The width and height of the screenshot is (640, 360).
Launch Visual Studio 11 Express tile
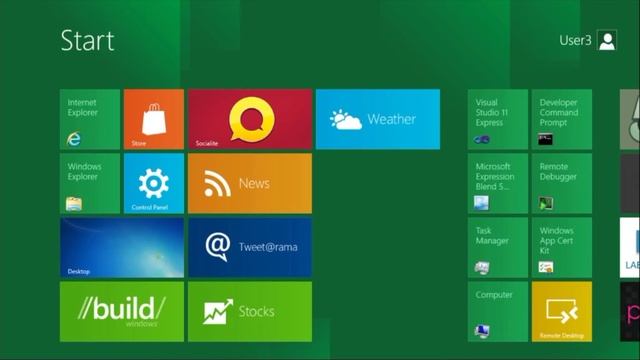498,119
